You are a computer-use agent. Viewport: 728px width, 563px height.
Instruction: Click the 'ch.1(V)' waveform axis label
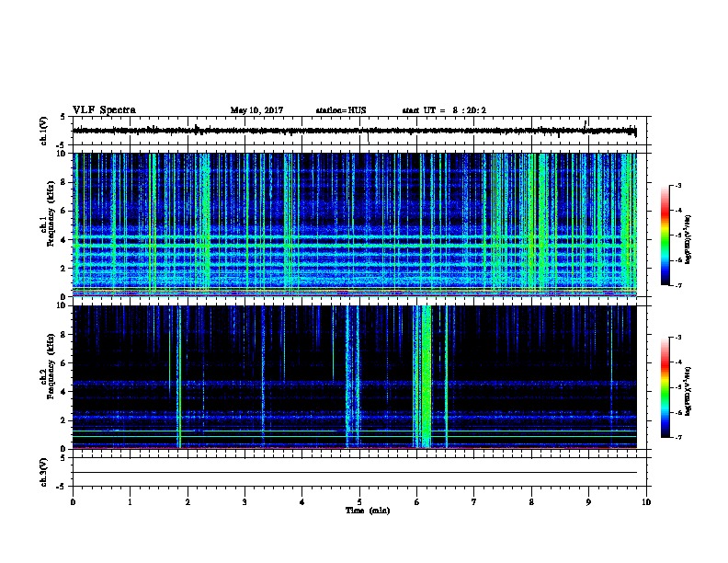click(x=44, y=131)
